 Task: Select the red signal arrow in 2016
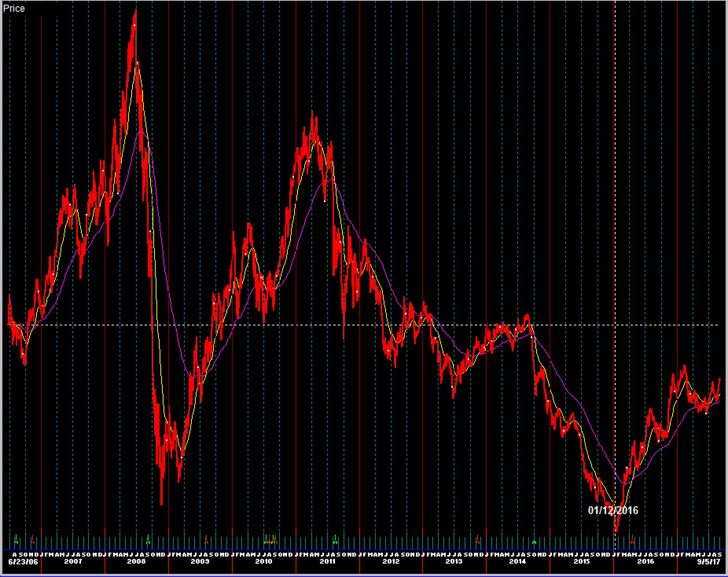pyautogui.click(x=632, y=540)
